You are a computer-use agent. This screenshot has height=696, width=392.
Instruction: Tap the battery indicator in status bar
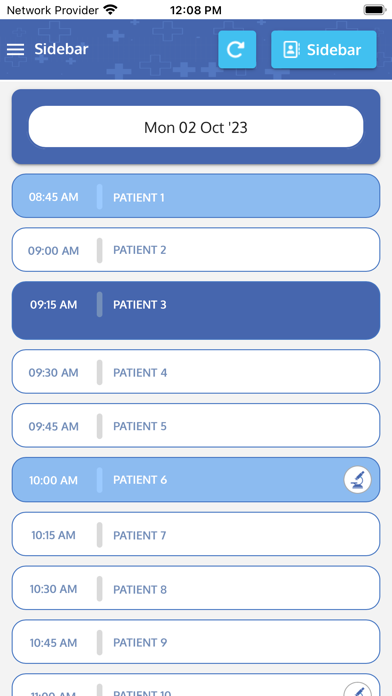tap(374, 10)
